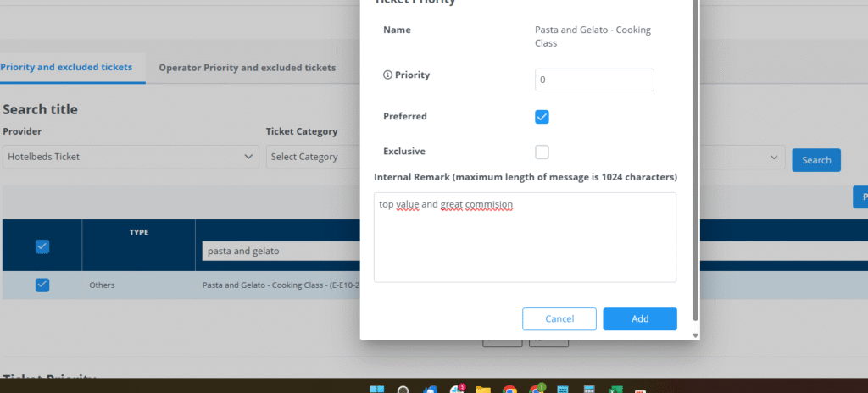Open Operator Priority and excluded tickets tab
The width and height of the screenshot is (868, 393).
pos(247,67)
